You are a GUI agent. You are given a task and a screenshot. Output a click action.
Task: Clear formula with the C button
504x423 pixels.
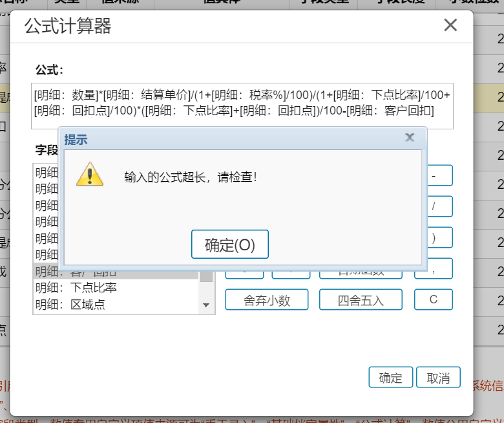434,299
